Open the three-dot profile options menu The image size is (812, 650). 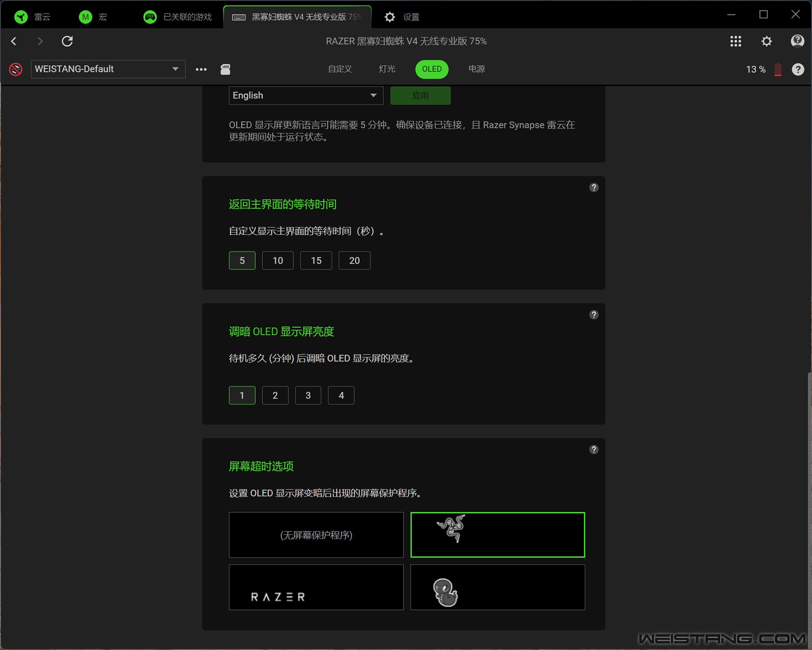201,69
